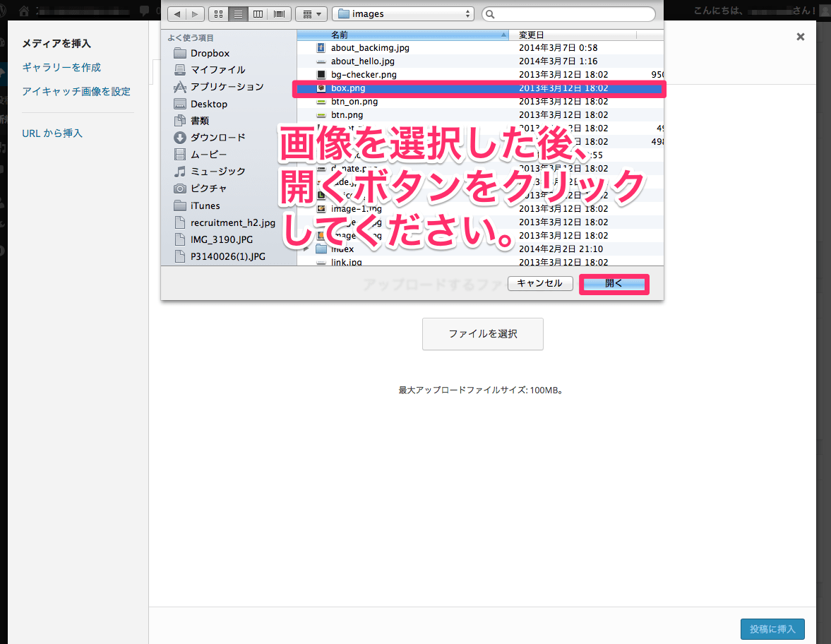The height and width of the screenshot is (644, 831).
Task: Switch file dialog to column view
Action: [x=258, y=14]
